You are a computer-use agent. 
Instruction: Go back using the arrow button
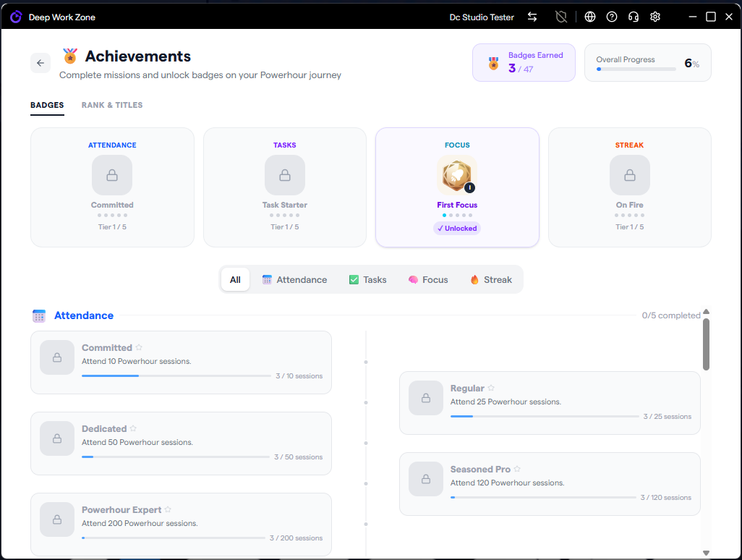(x=40, y=63)
